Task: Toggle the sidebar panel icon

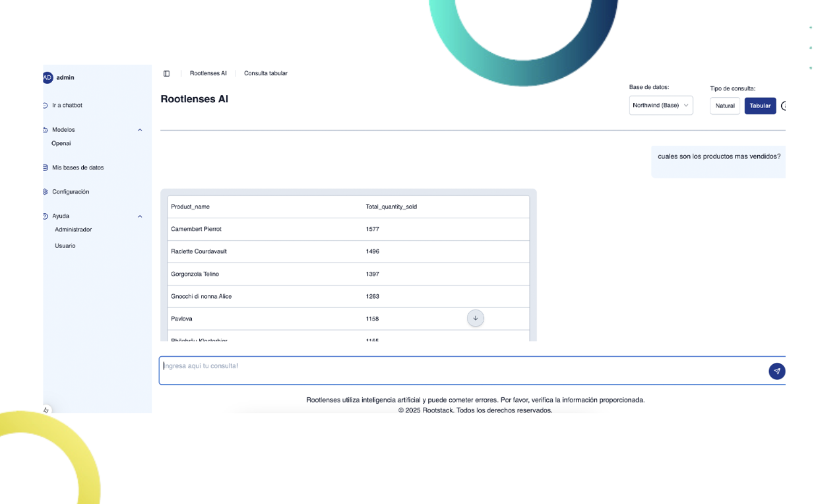Action: 166,73
